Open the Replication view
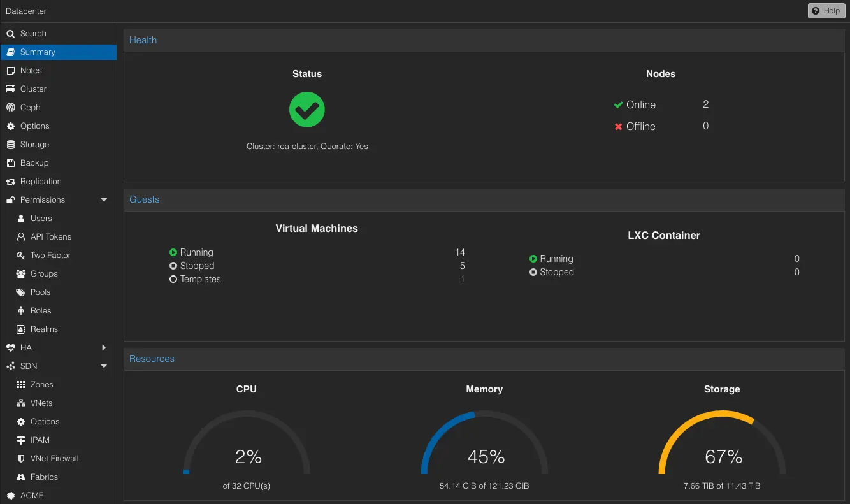This screenshot has width=850, height=504. (x=40, y=181)
